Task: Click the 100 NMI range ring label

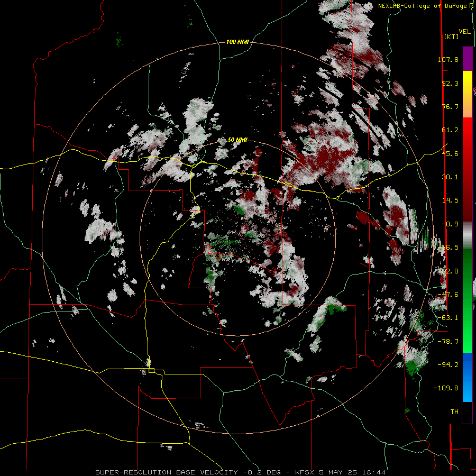Action: 237,42
